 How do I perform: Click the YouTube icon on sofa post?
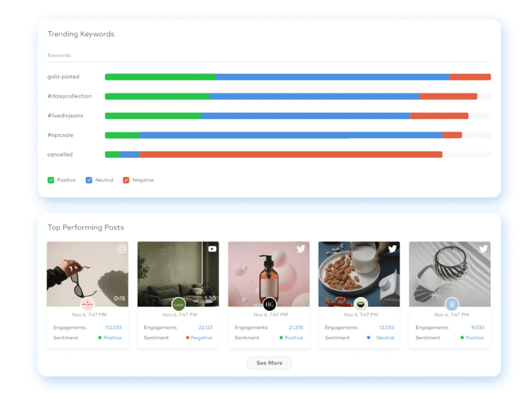tap(212, 249)
